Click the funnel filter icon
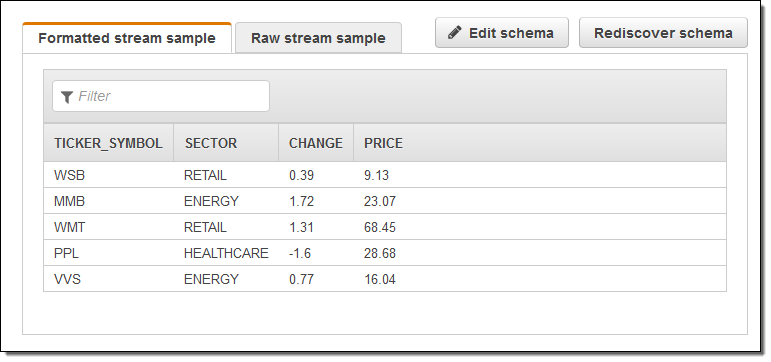 click(x=67, y=97)
